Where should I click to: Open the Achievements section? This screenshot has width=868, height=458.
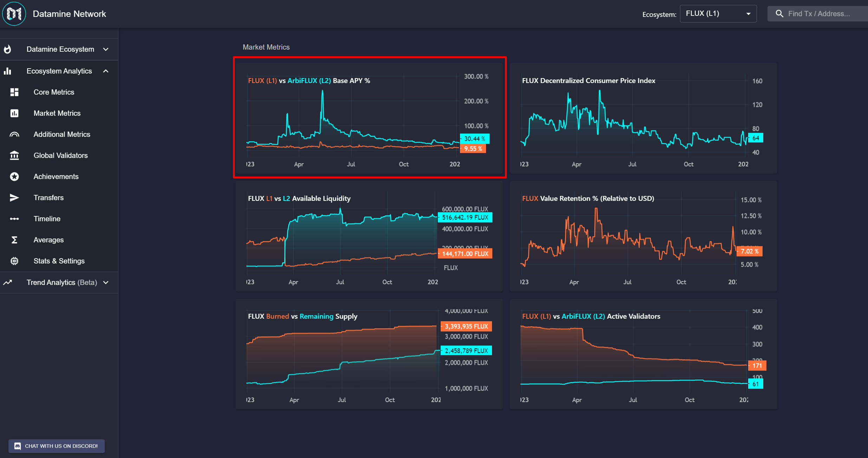pos(59,177)
